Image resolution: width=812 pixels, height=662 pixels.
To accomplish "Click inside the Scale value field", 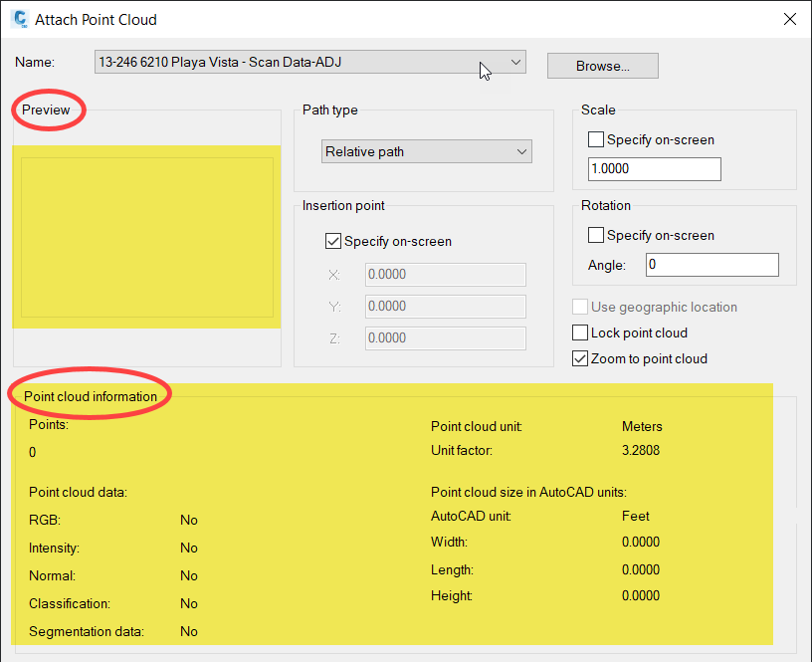I will [654, 169].
